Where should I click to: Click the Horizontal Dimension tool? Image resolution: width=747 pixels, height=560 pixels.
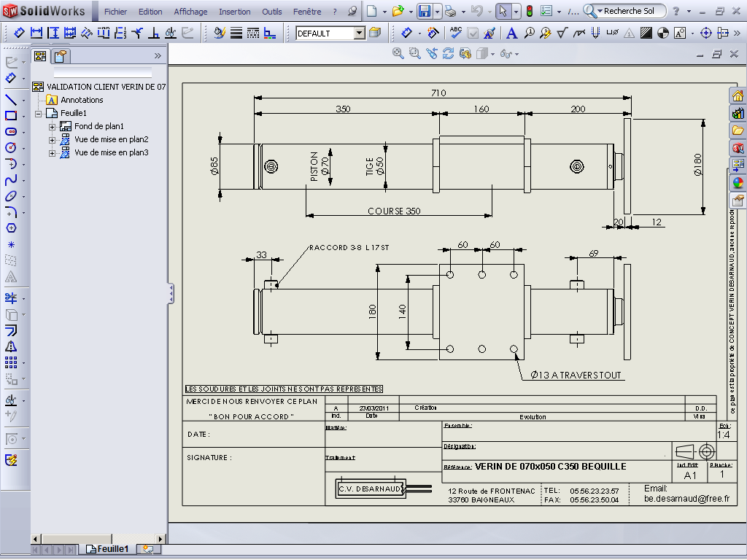click(36, 33)
